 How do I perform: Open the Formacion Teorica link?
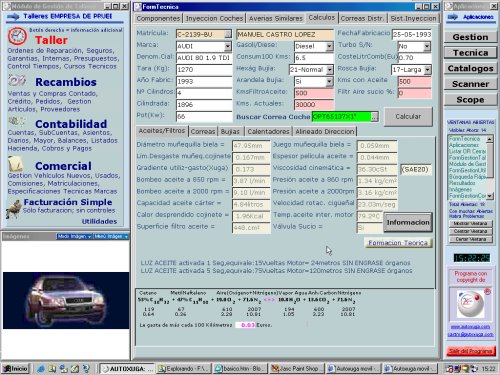[x=398, y=243]
